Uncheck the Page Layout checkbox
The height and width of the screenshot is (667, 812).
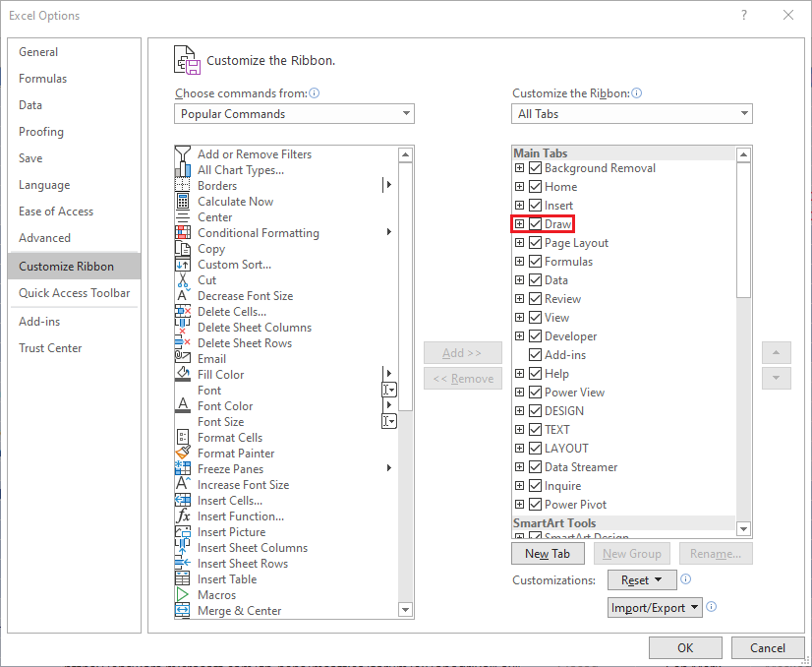click(x=536, y=243)
